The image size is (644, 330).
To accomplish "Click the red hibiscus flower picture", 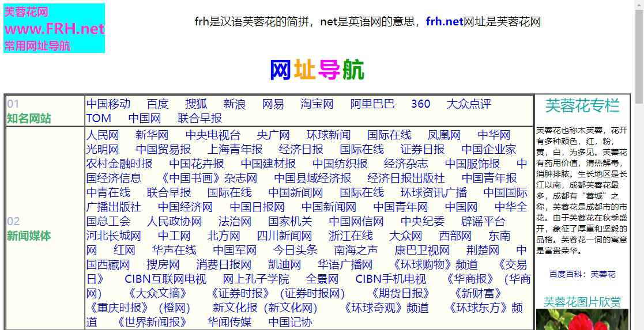I will pos(582,319).
